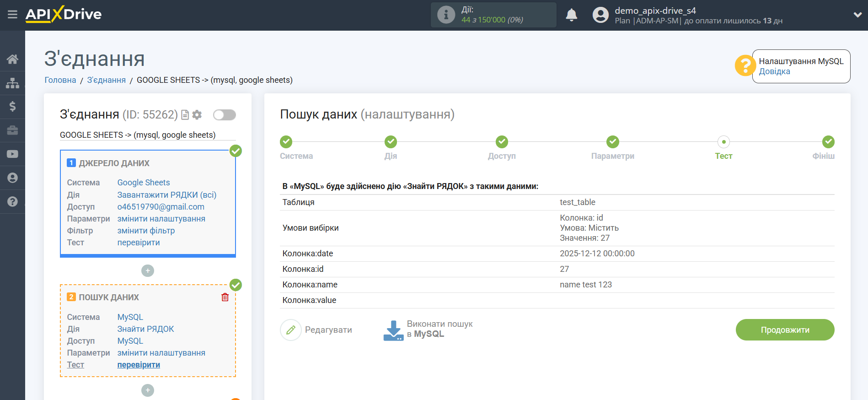
Task: Click the 2025-12-12 00:00:00 date value
Action: 597,254
